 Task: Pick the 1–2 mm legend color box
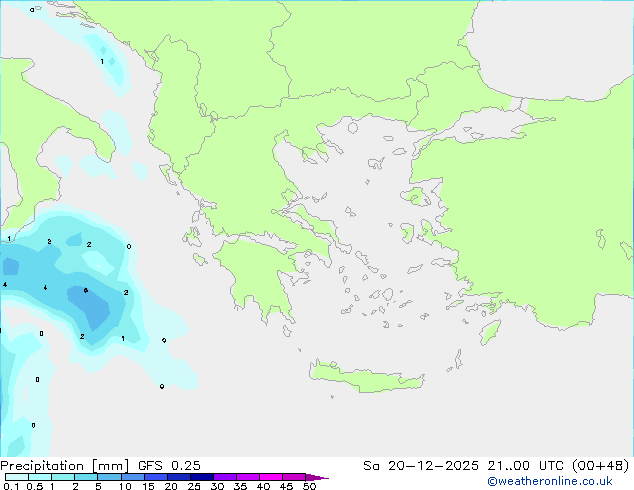(63, 477)
